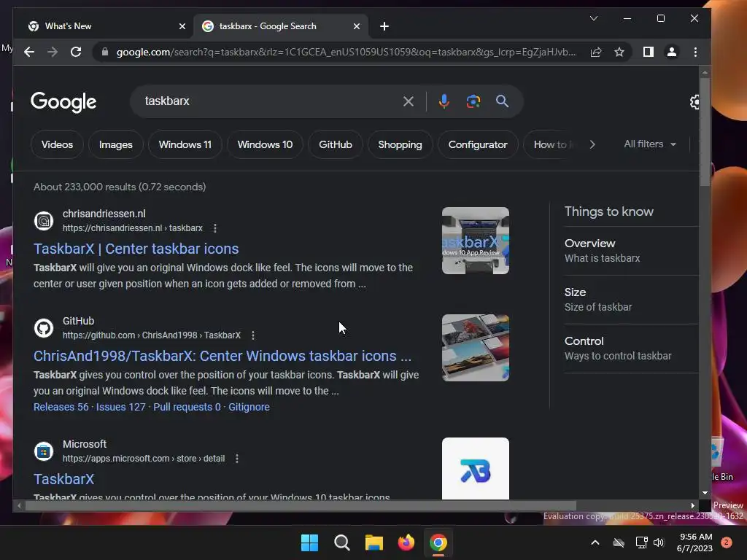Open Size of taskbar topic
Viewport: 747px width, 560px height.
click(631, 300)
